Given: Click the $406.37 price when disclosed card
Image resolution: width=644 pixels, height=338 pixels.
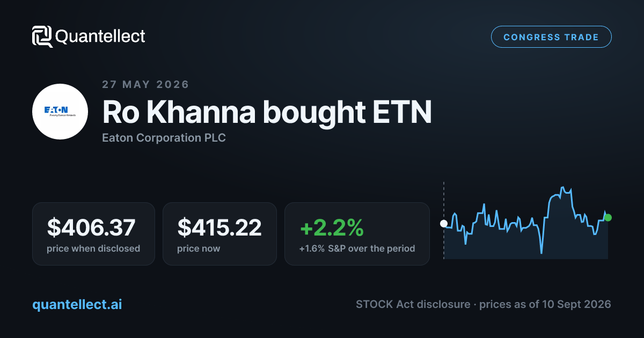Looking at the screenshot, I should click(x=93, y=233).
